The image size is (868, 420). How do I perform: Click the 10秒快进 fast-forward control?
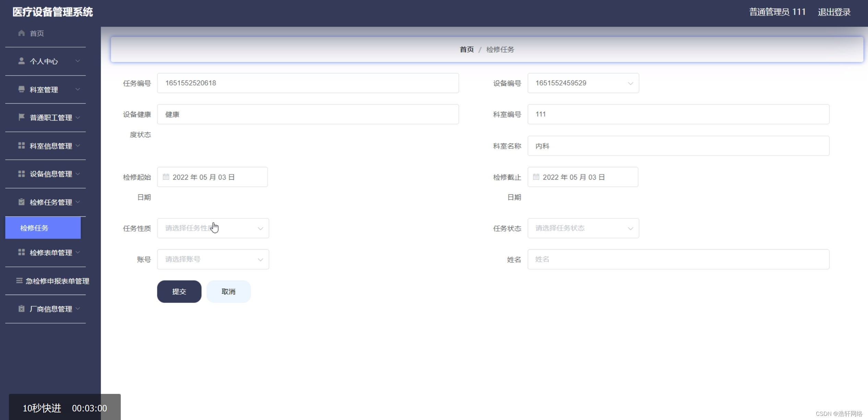point(42,408)
